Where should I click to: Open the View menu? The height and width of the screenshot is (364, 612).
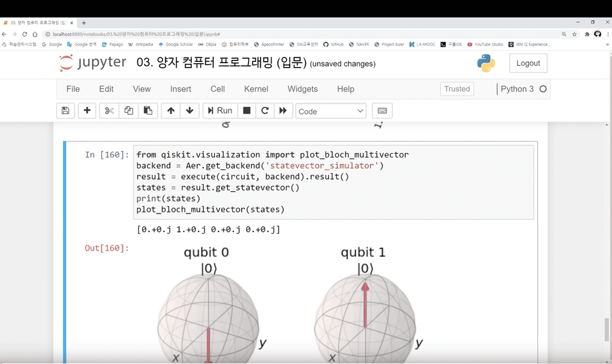(142, 89)
